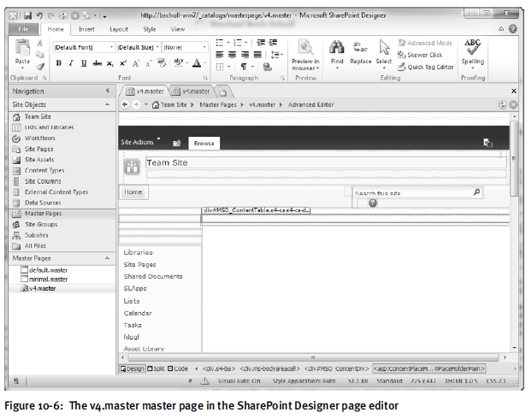The height and width of the screenshot is (418, 532).
Task: Switch to the Style ribbon tab
Action: [x=150, y=30]
